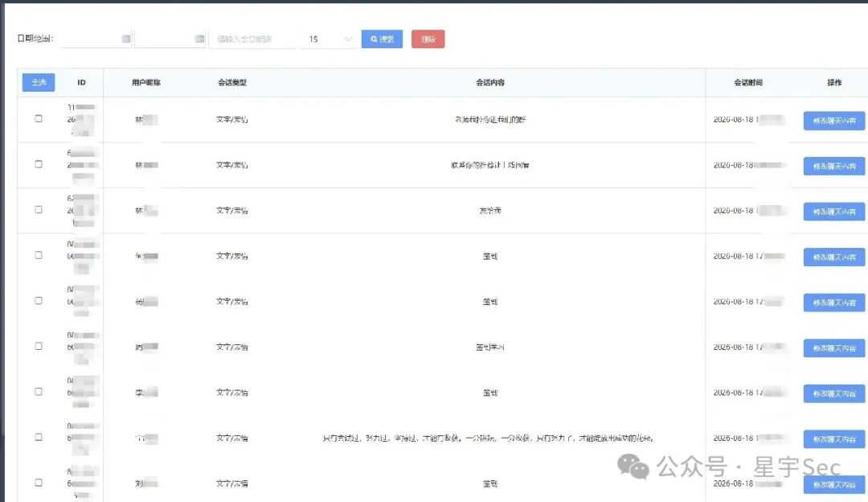Click 修改聊天内容 for the 签到学习 row

[x=834, y=348]
